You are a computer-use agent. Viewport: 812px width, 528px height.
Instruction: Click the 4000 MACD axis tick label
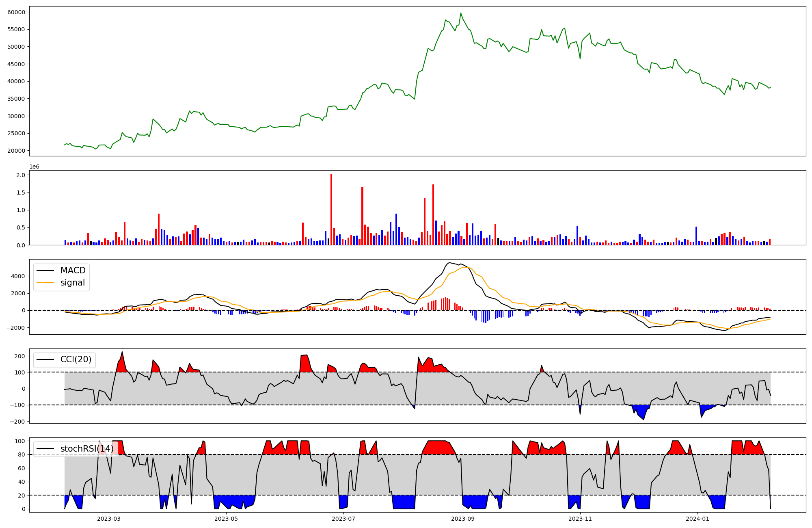coord(18,276)
